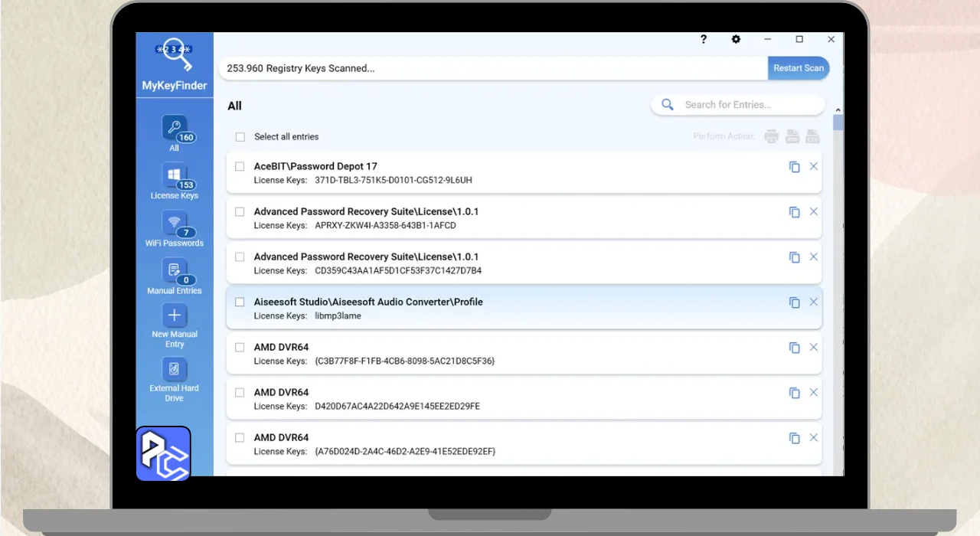Copy the APRXY-ZKW4I license key entry
Screen dimensions: 980x536
point(795,212)
